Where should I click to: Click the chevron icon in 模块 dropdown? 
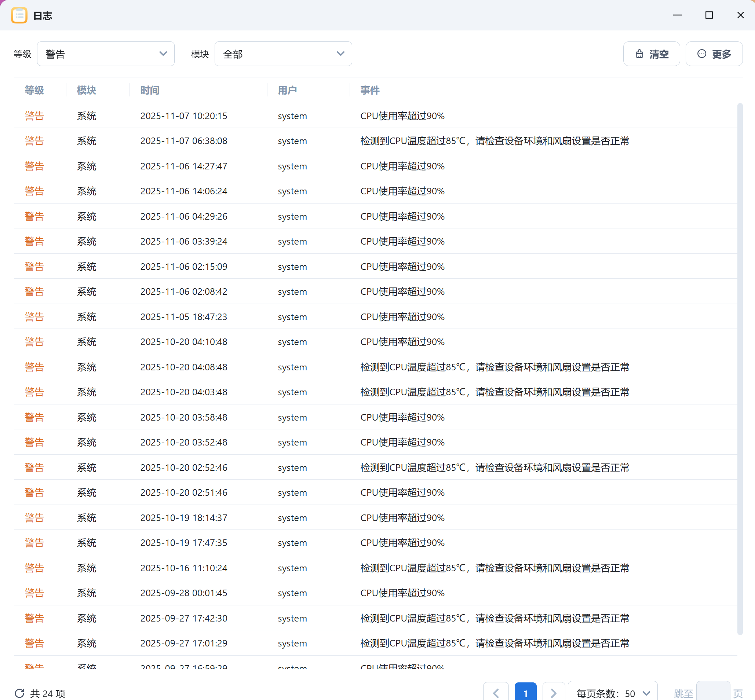pos(340,54)
